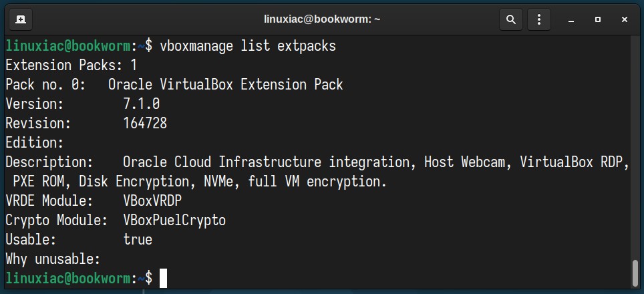644x294 pixels.
Task: Click the VBoxPuelCrypto text
Action: point(174,220)
